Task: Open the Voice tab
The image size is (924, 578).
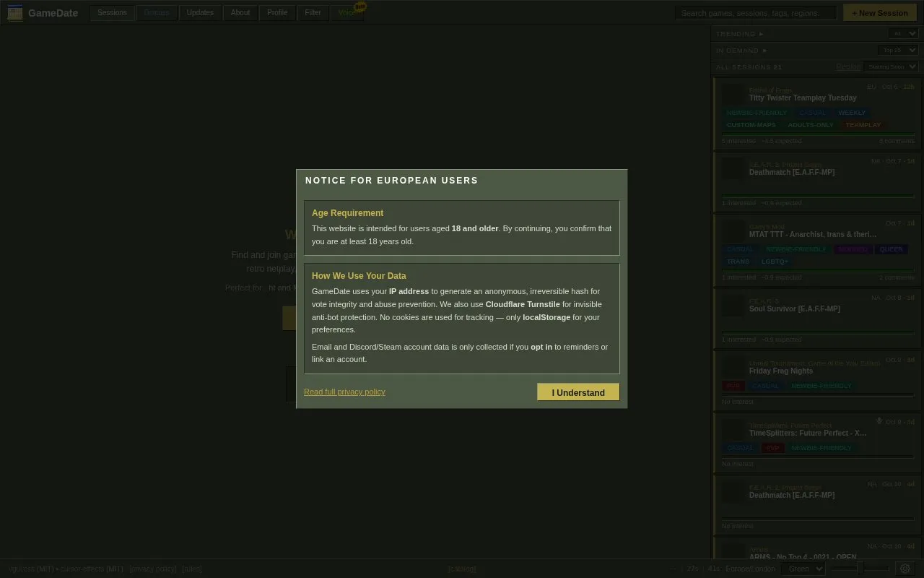Action: (347, 13)
